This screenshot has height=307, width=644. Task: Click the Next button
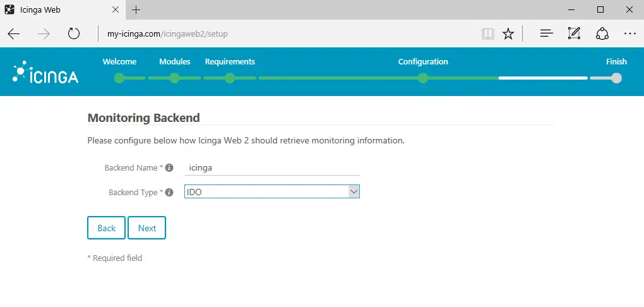146,227
